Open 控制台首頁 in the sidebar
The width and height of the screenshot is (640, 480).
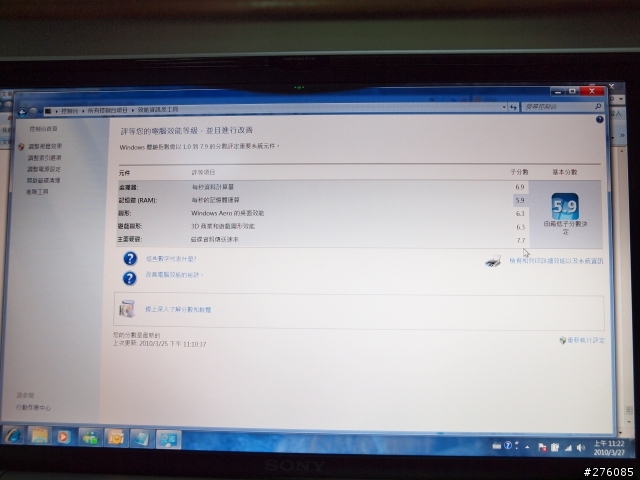click(43, 129)
